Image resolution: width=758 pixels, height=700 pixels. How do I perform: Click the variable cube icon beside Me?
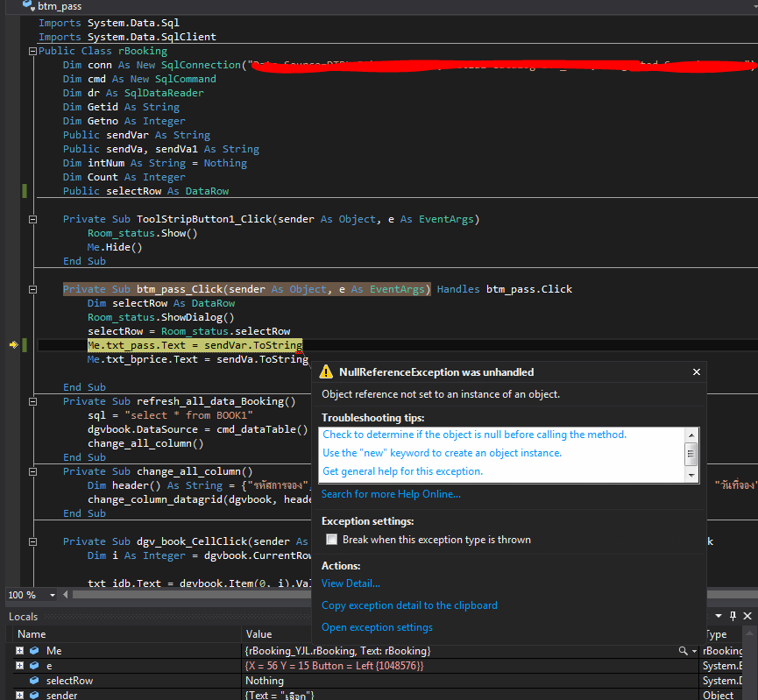pos(34,651)
